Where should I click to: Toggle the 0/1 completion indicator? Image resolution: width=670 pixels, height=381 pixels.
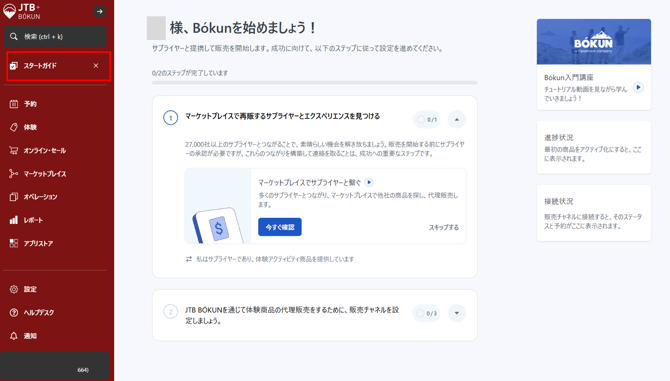[427, 120]
